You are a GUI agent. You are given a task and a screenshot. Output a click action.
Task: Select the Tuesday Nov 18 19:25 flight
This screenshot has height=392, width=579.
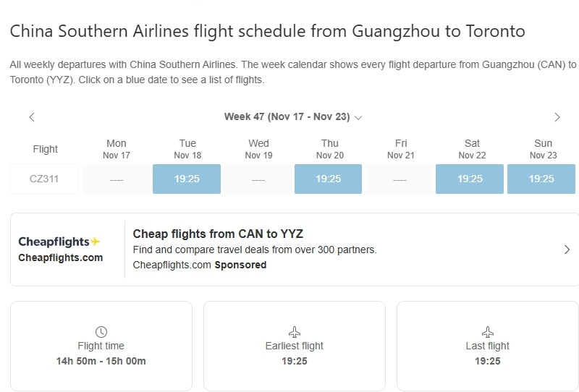tap(187, 179)
